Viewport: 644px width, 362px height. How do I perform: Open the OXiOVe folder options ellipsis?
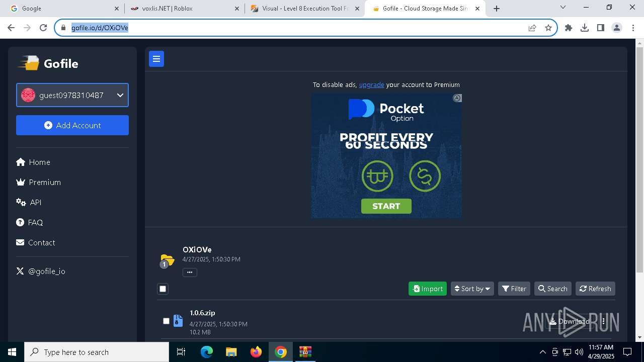[x=190, y=272]
